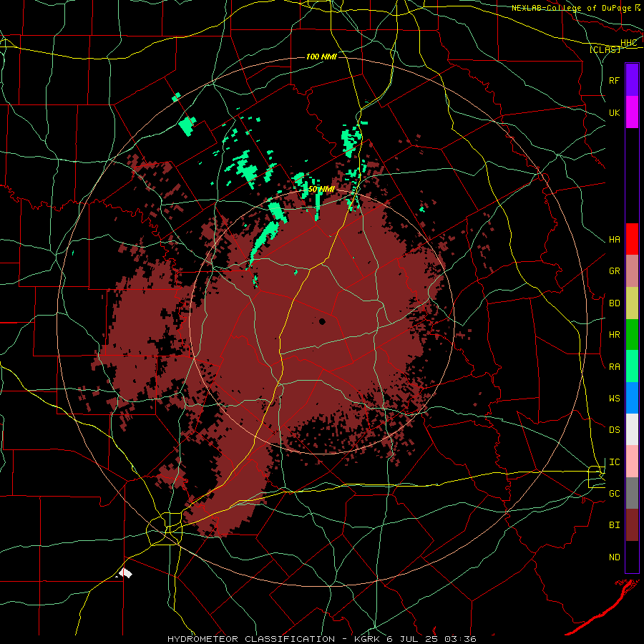Select the light pink IC color swatch
This screenshot has width=644, height=644.
(x=632, y=462)
